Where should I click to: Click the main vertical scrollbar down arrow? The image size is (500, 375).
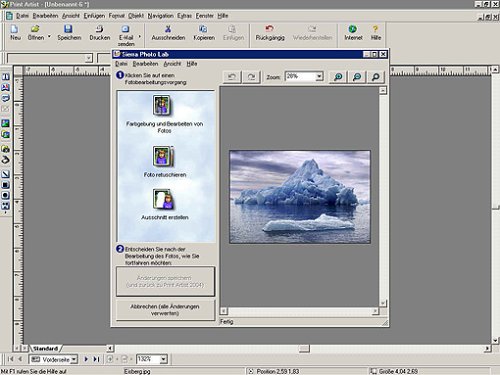[x=496, y=341]
